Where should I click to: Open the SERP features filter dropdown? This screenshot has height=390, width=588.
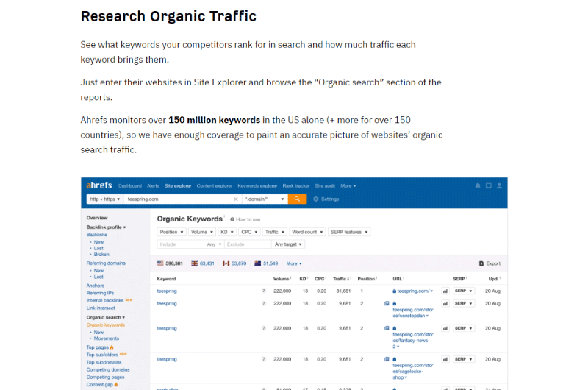pos(349,232)
